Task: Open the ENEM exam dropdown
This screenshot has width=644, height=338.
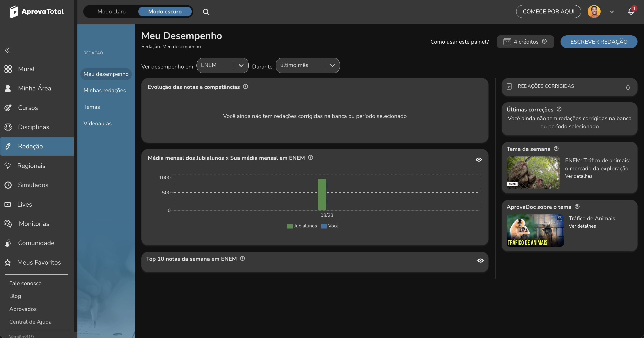Action: click(x=222, y=66)
